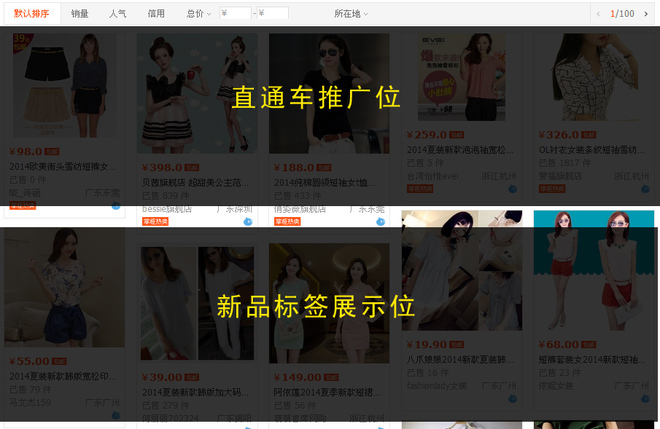Click the blue chat icon for bessie旗舰店
660x429 pixels.
248,222
